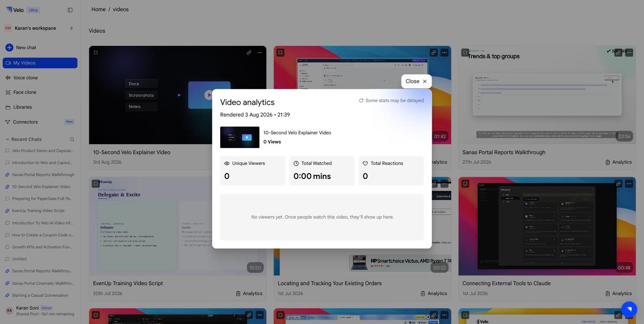Close the Video analytics dialog
Image resolution: width=644 pixels, height=324 pixels.
[416, 81]
